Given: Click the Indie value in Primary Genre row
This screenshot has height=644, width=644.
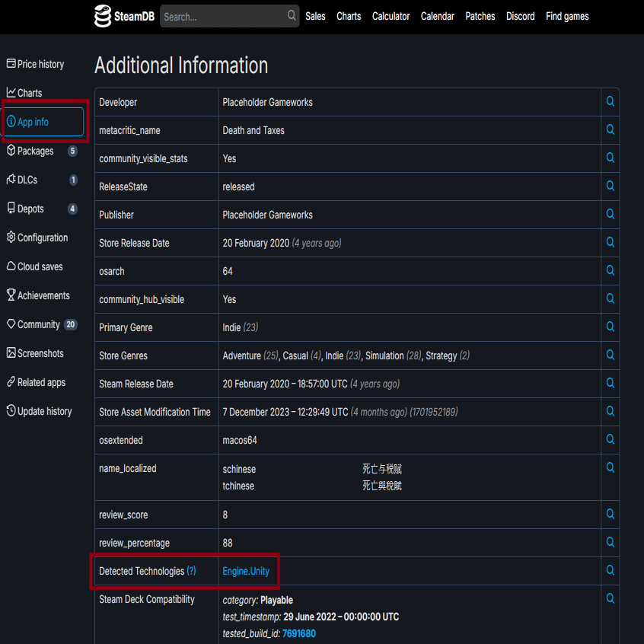Looking at the screenshot, I should tap(231, 328).
